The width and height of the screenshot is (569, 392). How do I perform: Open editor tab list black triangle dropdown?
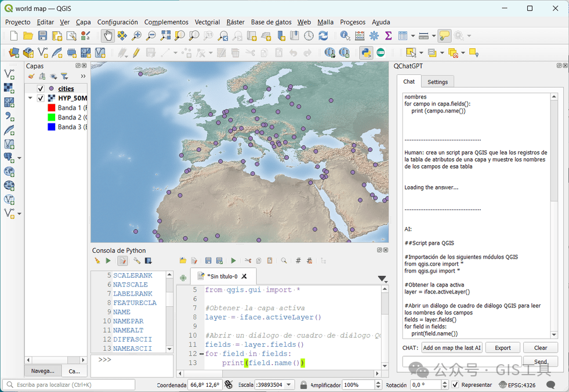coord(382,279)
